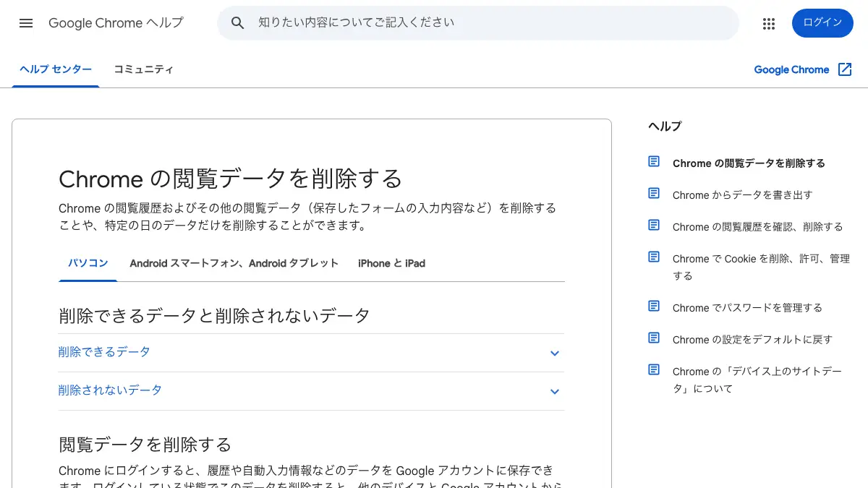Expand the 削除されないデータ chevron

tap(555, 392)
